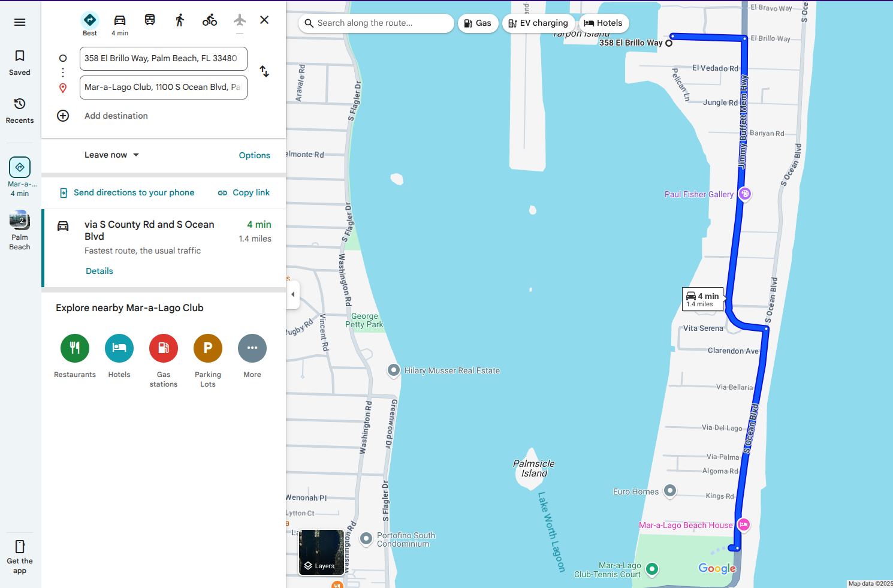Click Palmsicle Island label
This screenshot has width=893, height=588.
[534, 469]
